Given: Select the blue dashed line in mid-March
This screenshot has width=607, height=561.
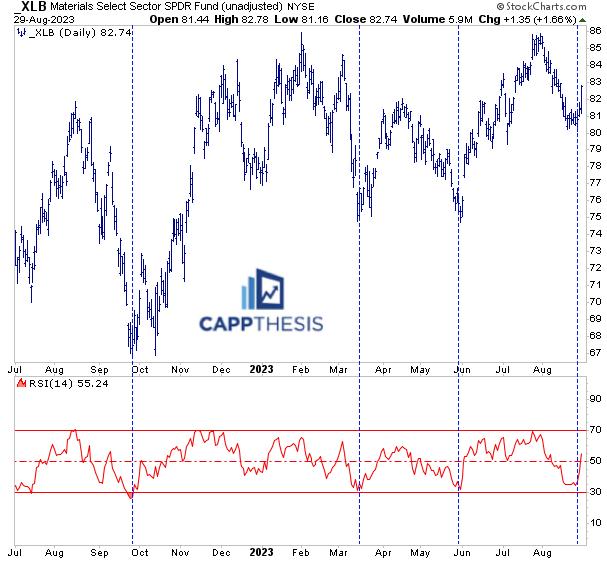Looking at the screenshot, I should (x=358, y=250).
